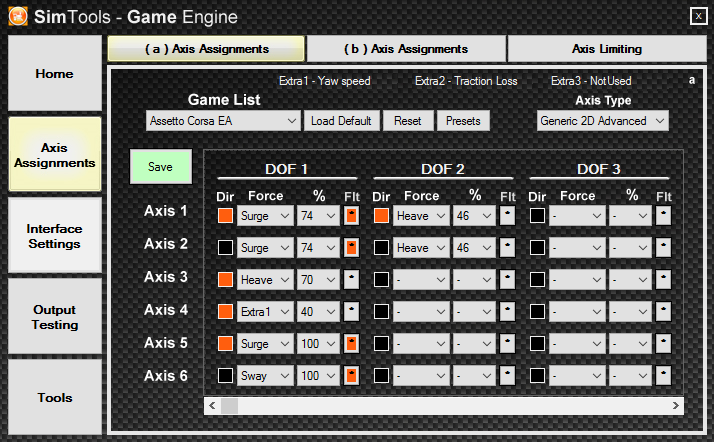Toggle Axis 5 DOF 1 direction box

tap(225, 344)
